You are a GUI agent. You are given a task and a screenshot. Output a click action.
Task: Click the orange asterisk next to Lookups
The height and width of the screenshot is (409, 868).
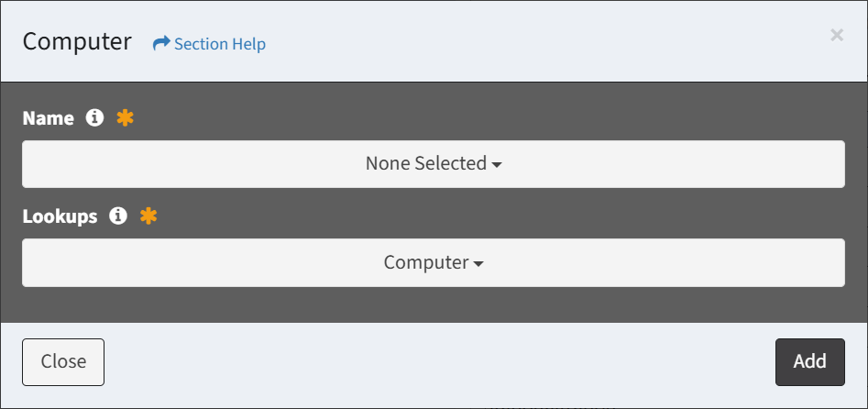coord(148,216)
